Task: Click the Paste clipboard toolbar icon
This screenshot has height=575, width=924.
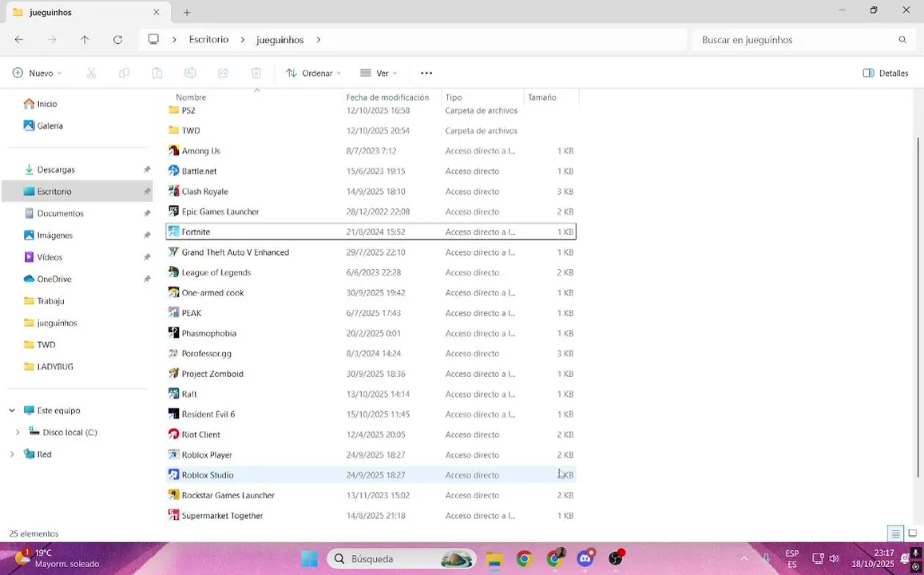Action: point(157,73)
